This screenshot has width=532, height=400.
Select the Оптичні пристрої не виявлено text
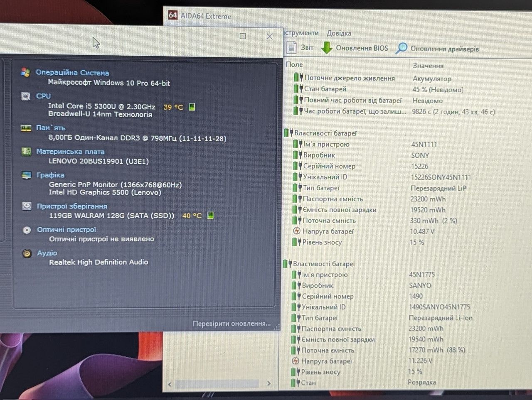click(101, 239)
